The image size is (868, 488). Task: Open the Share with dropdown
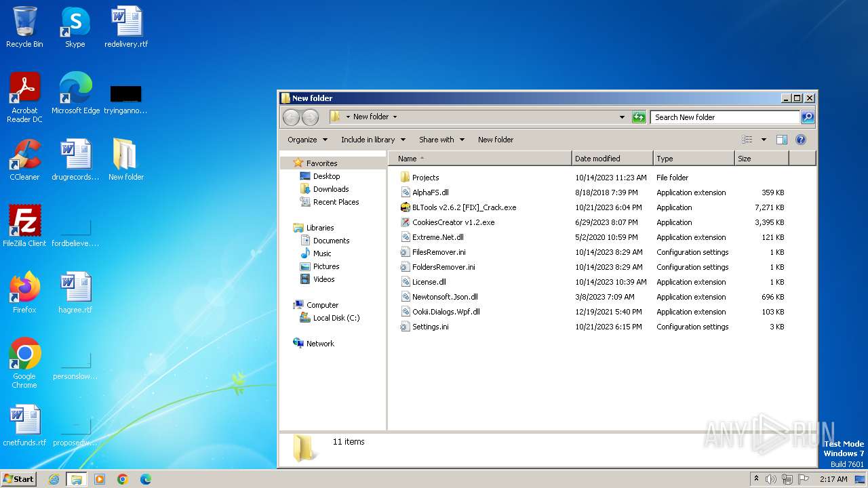tap(441, 140)
